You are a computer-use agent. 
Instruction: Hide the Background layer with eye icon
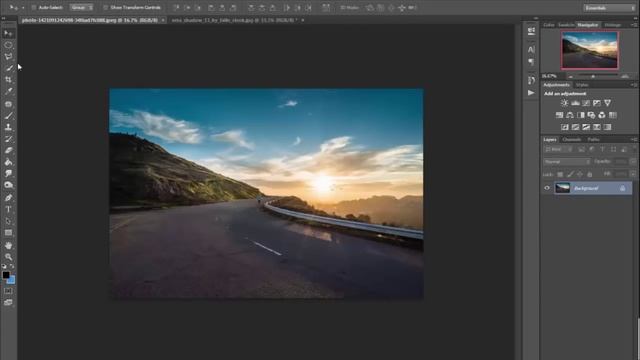547,188
